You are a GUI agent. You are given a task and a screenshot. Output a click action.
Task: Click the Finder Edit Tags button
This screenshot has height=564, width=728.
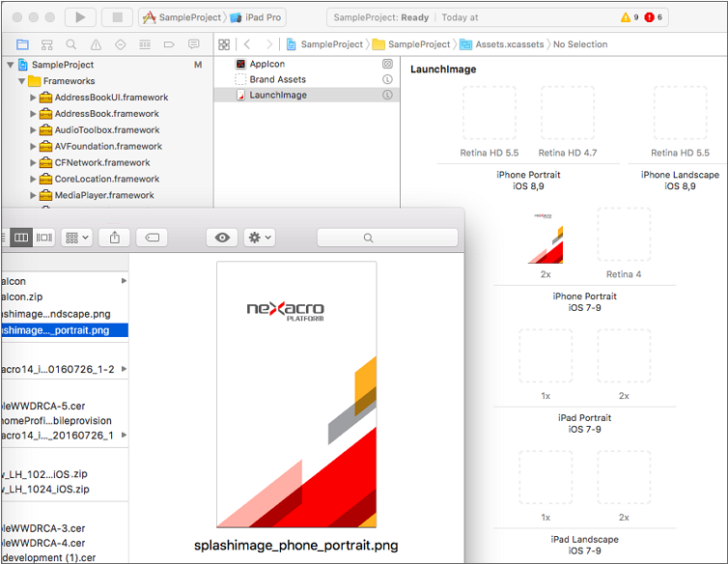coord(152,238)
